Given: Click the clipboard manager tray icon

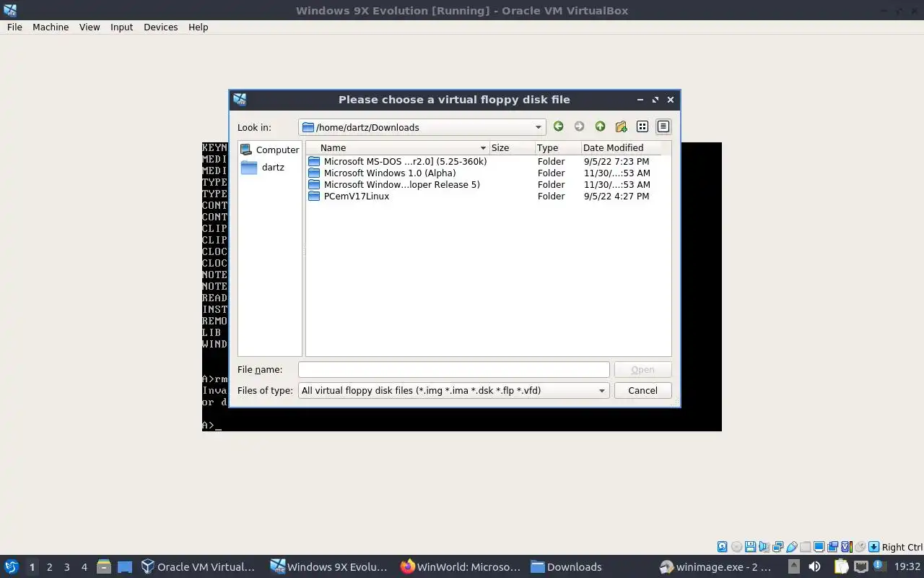Looking at the screenshot, I should click(841, 566).
